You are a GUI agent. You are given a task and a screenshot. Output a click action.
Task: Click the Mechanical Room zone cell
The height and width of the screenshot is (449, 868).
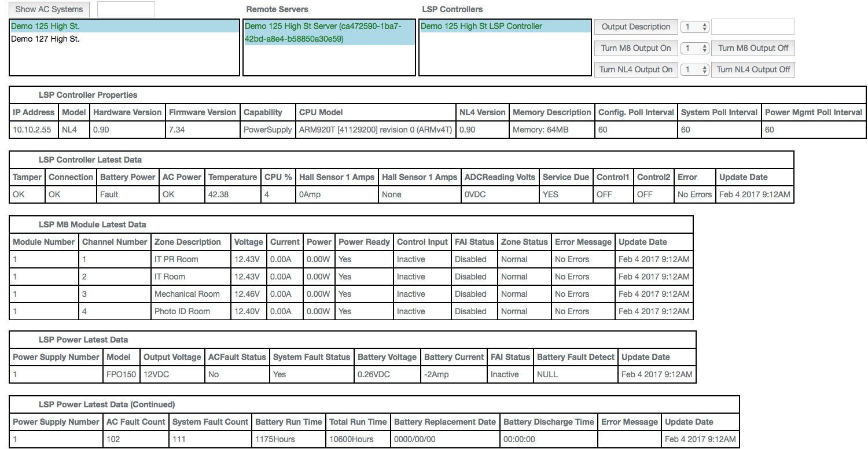click(x=187, y=295)
